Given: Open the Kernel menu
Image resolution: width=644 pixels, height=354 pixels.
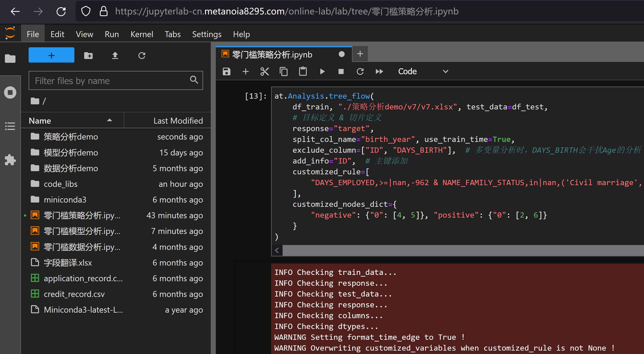Looking at the screenshot, I should 142,34.
